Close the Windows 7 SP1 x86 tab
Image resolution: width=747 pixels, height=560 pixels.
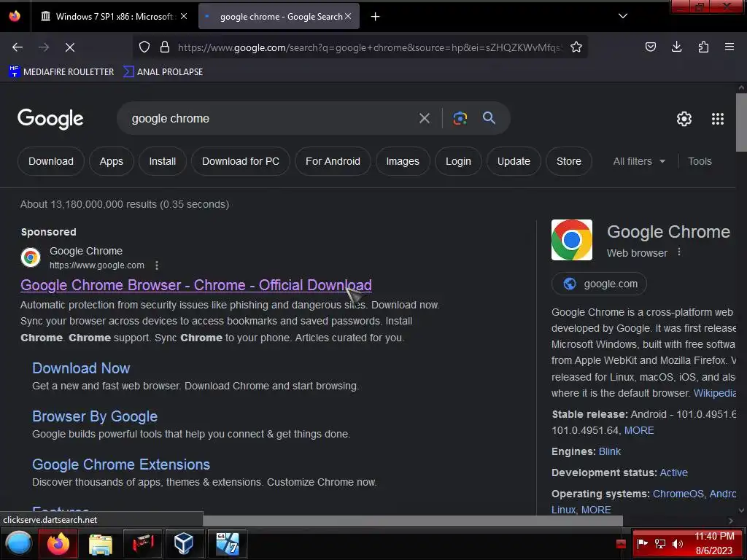pos(184,16)
